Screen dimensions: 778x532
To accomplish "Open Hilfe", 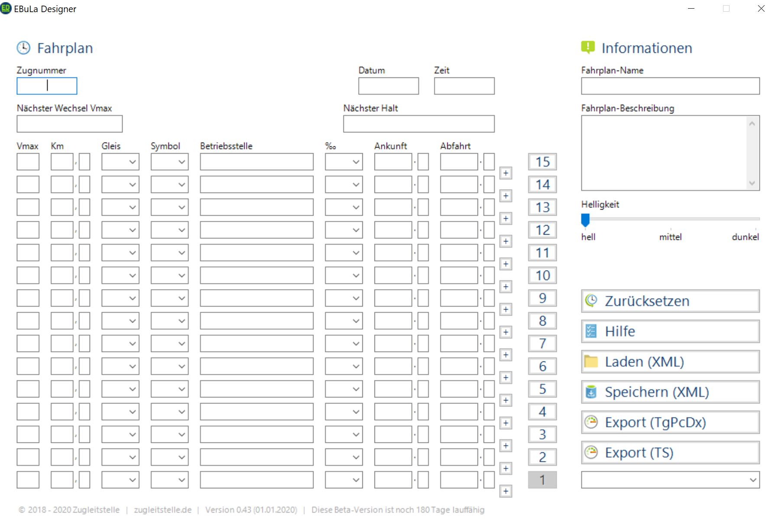I will (670, 331).
